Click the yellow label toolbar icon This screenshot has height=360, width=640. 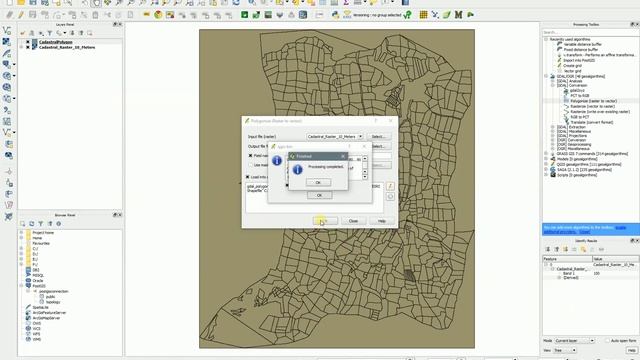tap(146, 15)
